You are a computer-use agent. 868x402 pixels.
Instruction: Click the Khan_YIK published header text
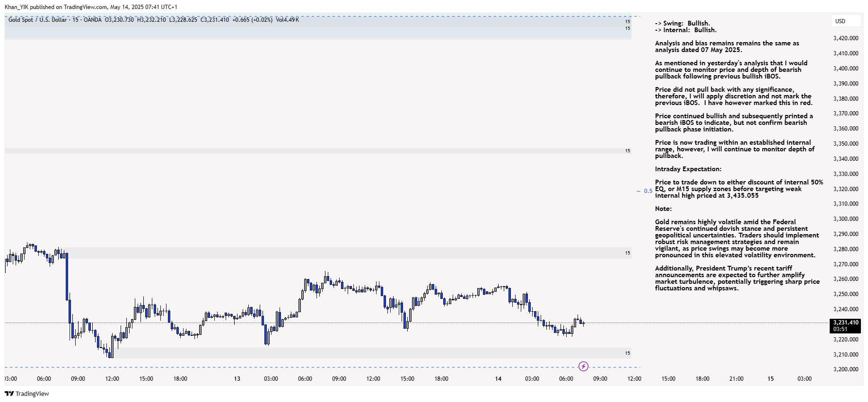(91, 7)
